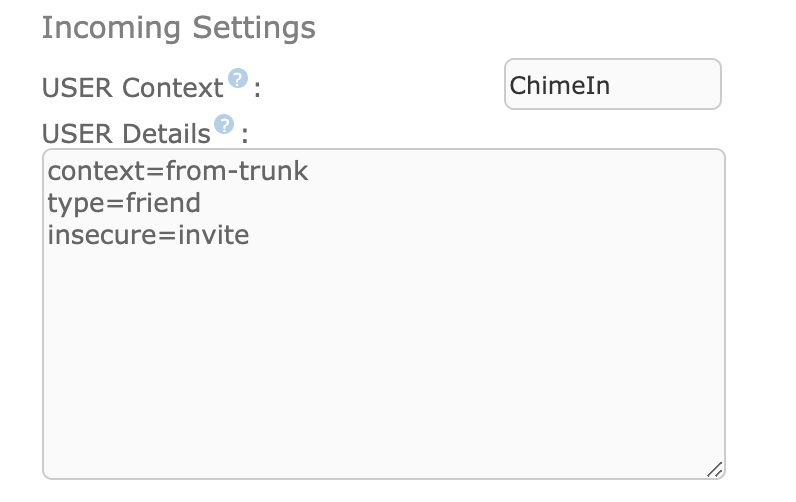The height and width of the screenshot is (502, 796).
Task: Open the USER Details help tooltip icon
Action: [x=224, y=124]
